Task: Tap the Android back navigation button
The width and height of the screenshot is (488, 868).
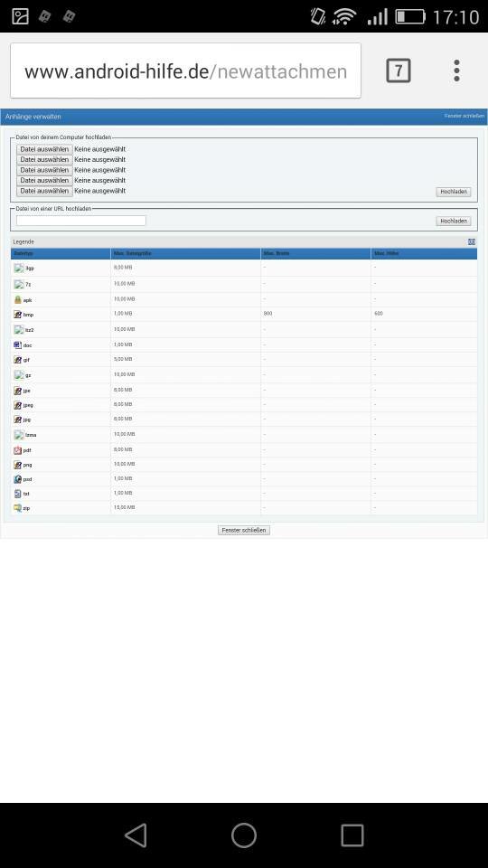Action: pos(136,835)
